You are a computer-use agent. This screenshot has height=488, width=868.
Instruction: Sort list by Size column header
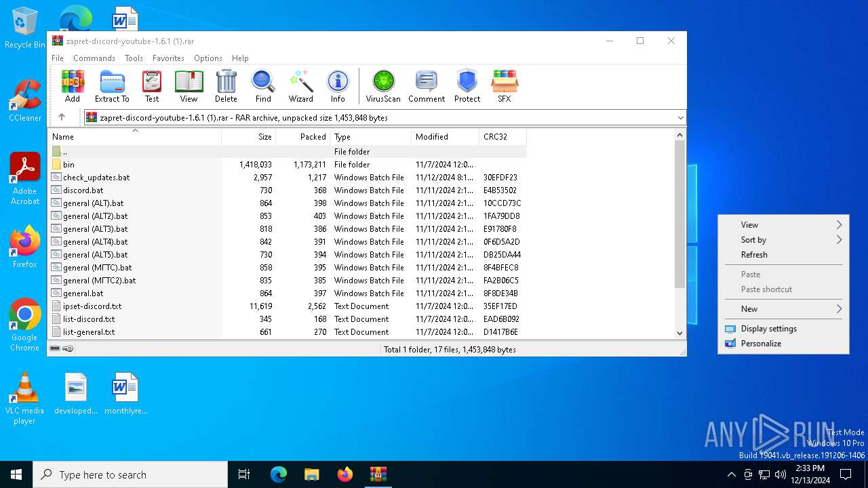(248, 137)
